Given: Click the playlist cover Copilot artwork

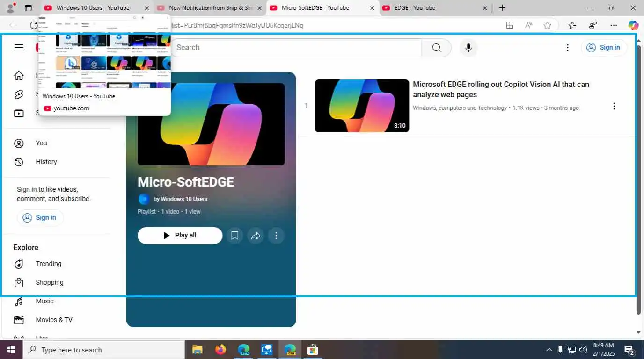Looking at the screenshot, I should tap(211, 124).
